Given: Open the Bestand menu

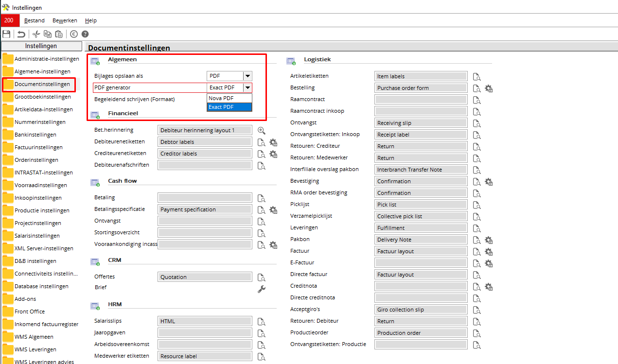Looking at the screenshot, I should pos(35,20).
